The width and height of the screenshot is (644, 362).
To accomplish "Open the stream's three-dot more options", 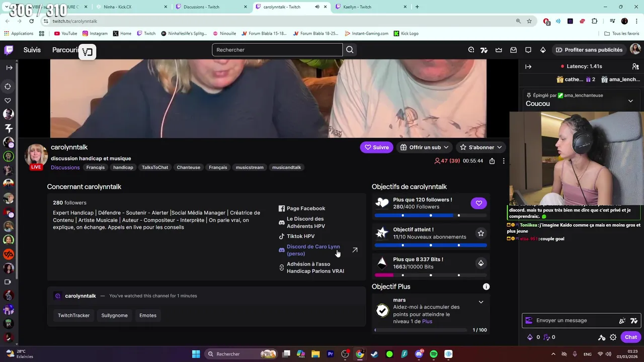I will pos(503,161).
